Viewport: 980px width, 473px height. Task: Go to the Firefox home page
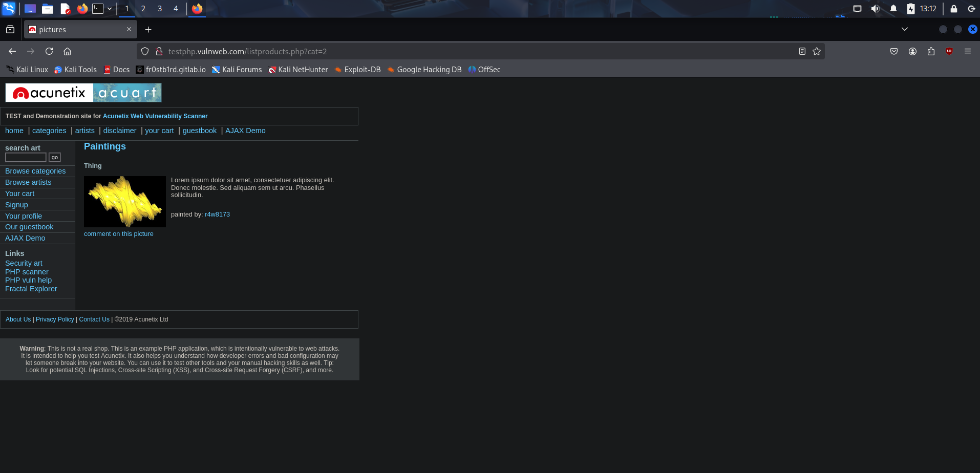pyautogui.click(x=67, y=51)
